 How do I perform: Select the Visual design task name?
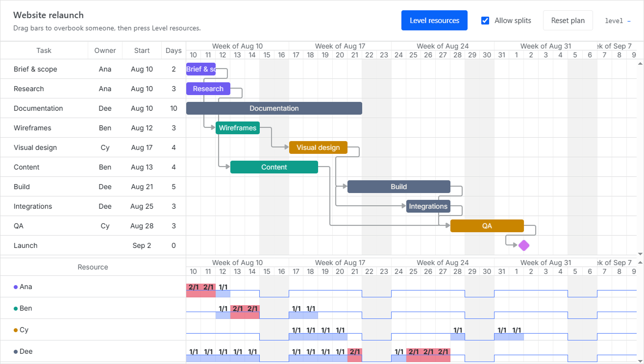tap(35, 147)
